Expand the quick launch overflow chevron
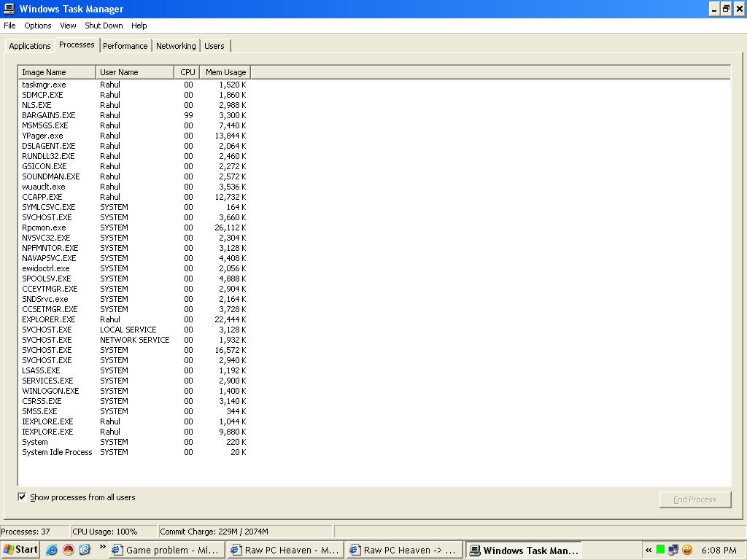Viewport: 747px width, 560px height. tap(102, 547)
